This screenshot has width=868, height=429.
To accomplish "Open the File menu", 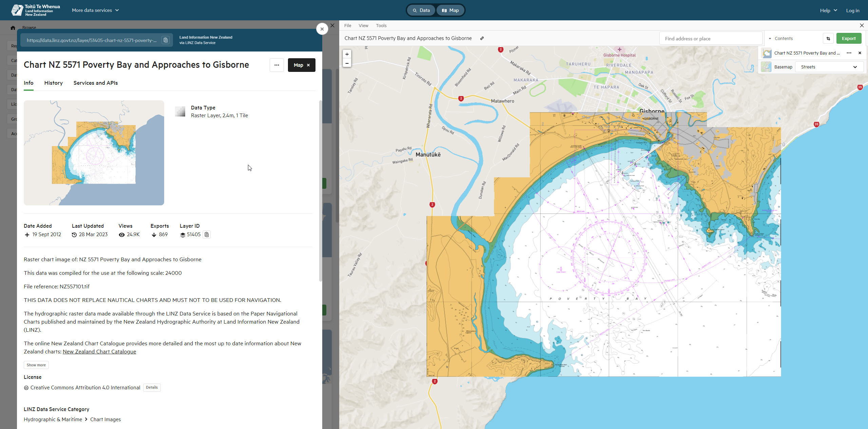I will (x=348, y=26).
